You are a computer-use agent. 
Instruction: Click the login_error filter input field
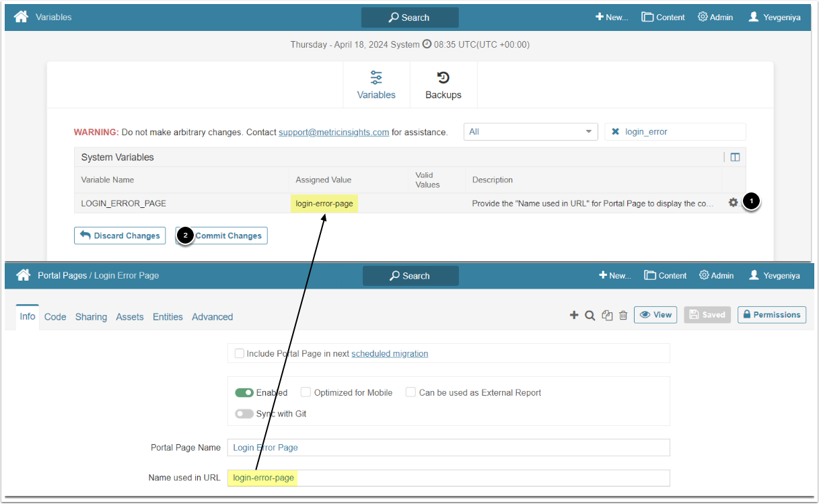tap(675, 132)
